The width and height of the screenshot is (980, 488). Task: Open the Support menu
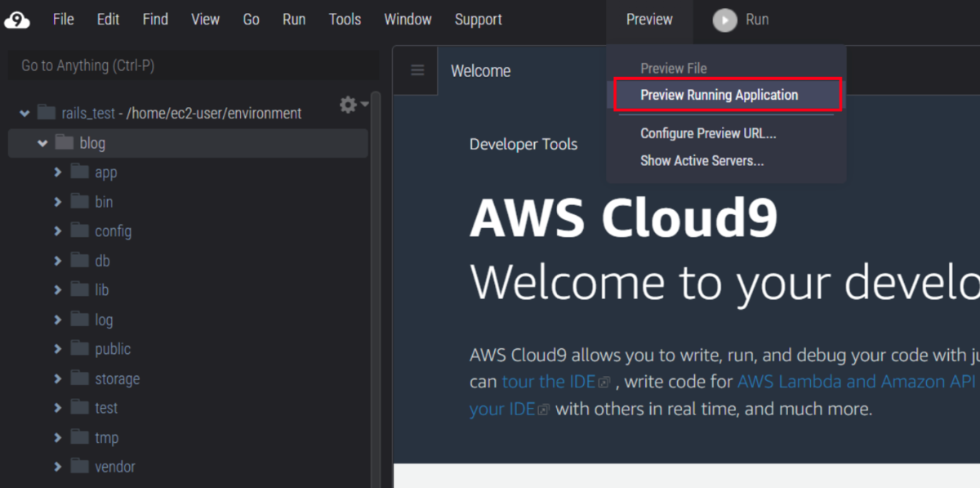coord(479,20)
